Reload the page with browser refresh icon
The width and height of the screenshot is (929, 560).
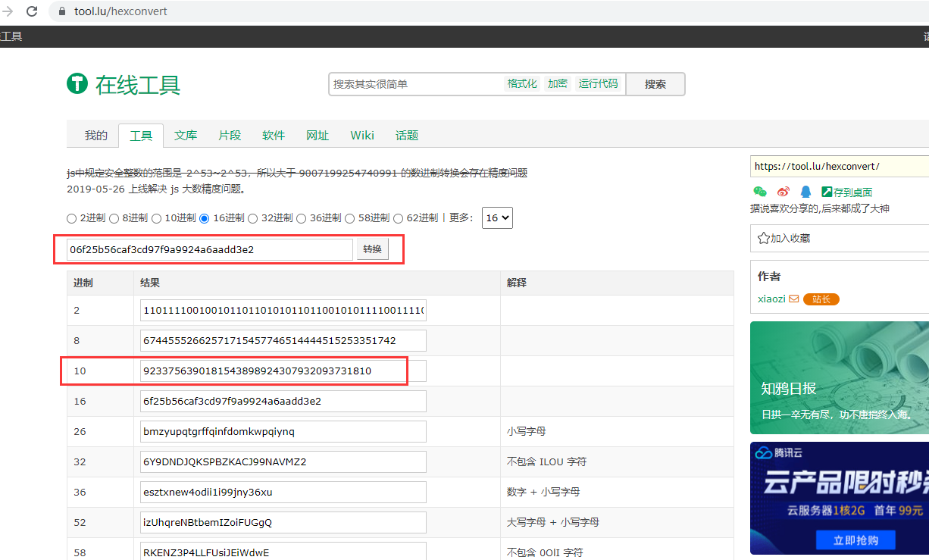coord(32,11)
